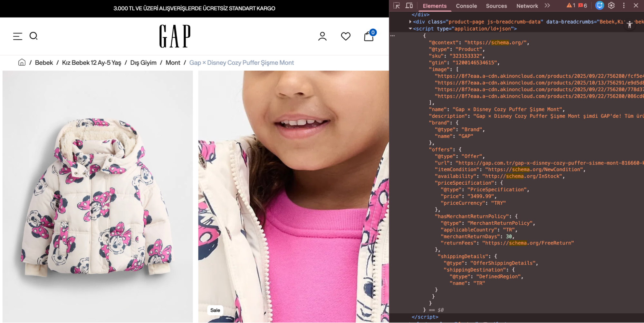
Task: Click the closing </script> tag line
Action: pyautogui.click(x=425, y=317)
